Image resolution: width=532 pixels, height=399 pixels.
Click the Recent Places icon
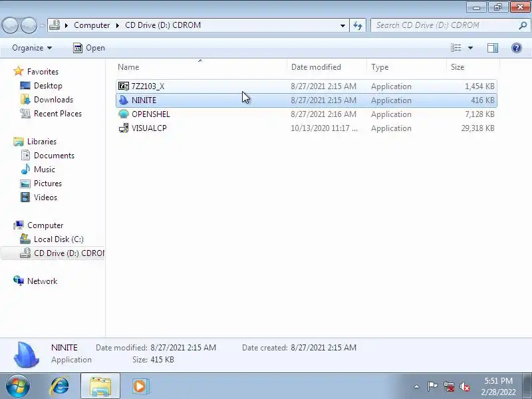click(x=25, y=113)
